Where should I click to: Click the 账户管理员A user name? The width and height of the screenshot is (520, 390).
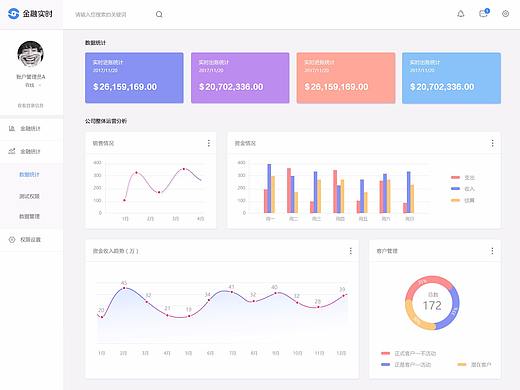pyautogui.click(x=31, y=77)
